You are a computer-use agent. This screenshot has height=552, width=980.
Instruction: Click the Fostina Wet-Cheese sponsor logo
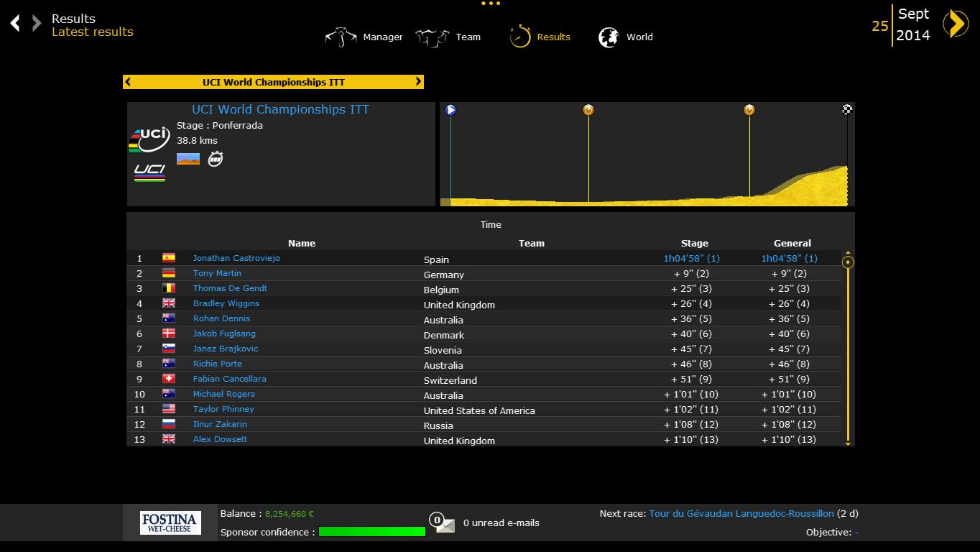tap(170, 523)
